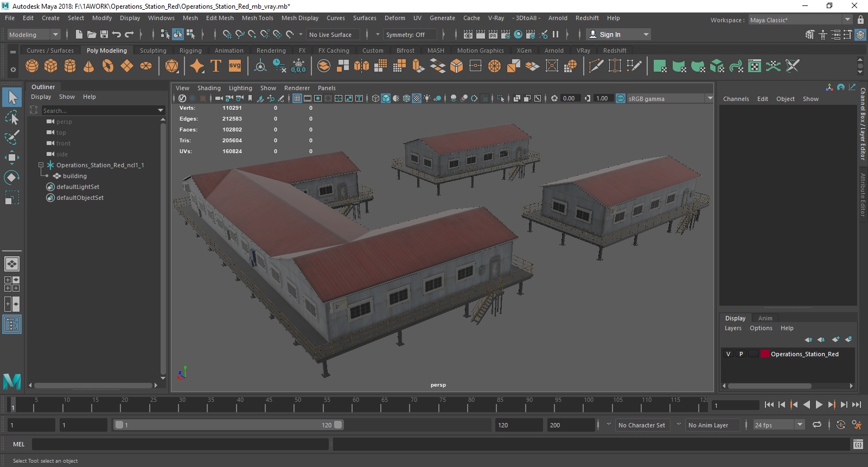
Task: Toggle smooth shade all in viewport
Action: coord(386,98)
